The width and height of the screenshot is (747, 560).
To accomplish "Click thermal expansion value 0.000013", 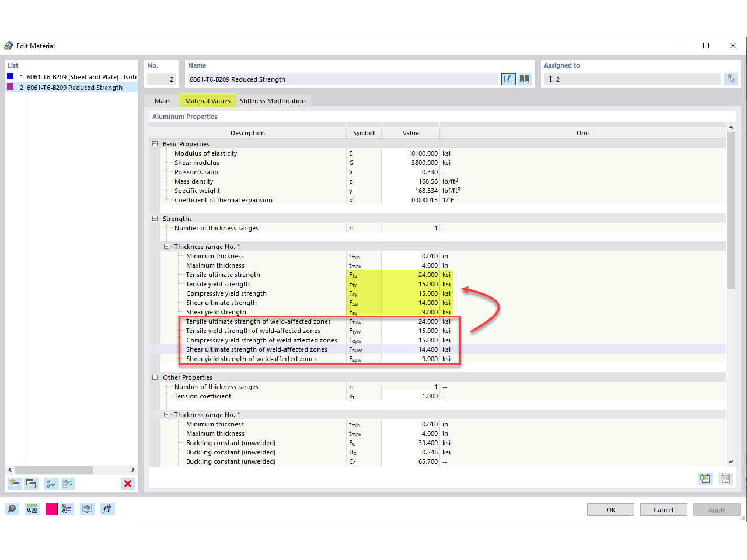I will coord(411,200).
